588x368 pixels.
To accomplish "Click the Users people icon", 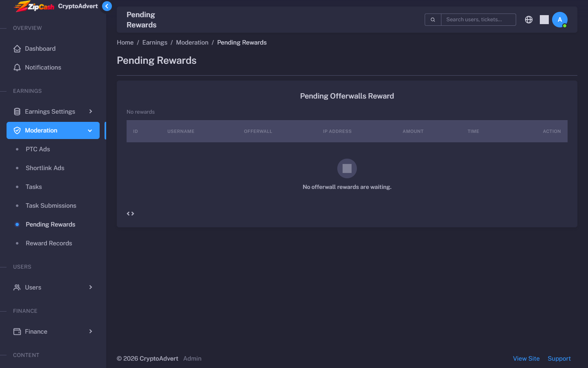I will pyautogui.click(x=17, y=287).
